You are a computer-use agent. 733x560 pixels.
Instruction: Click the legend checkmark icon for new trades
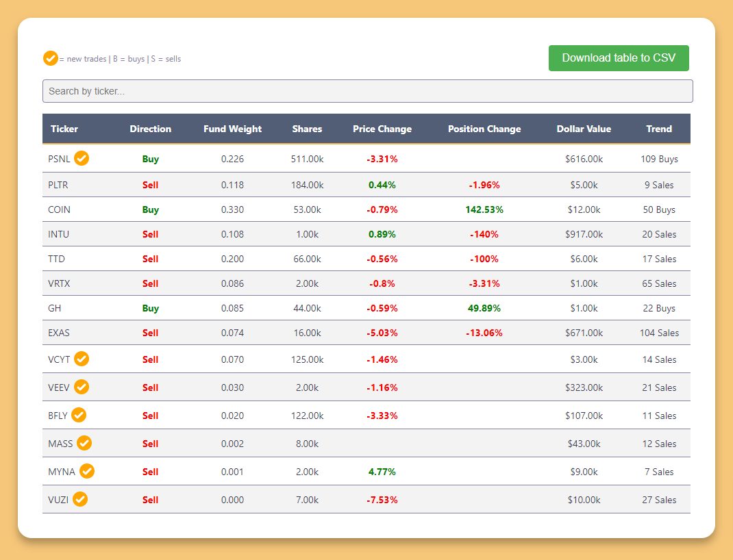pos(51,58)
